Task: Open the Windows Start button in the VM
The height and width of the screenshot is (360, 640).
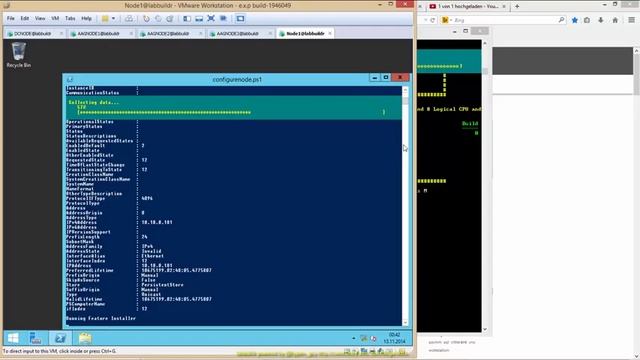Action: coord(13,338)
